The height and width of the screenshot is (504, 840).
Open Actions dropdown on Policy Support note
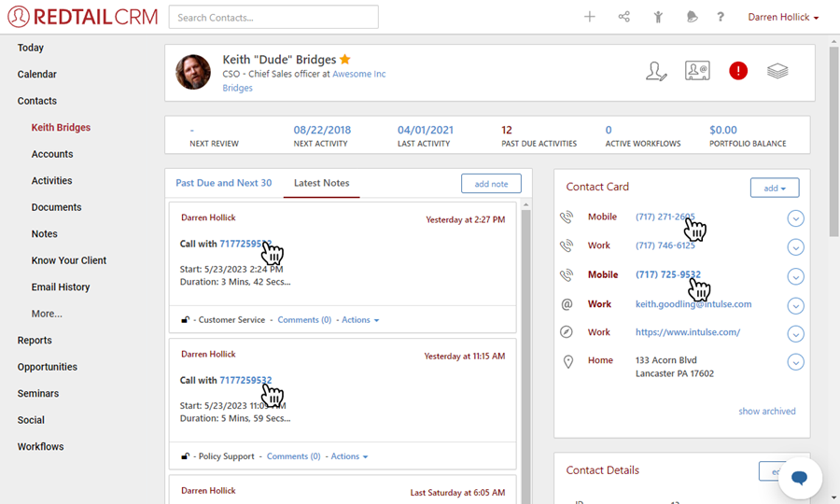[349, 456]
